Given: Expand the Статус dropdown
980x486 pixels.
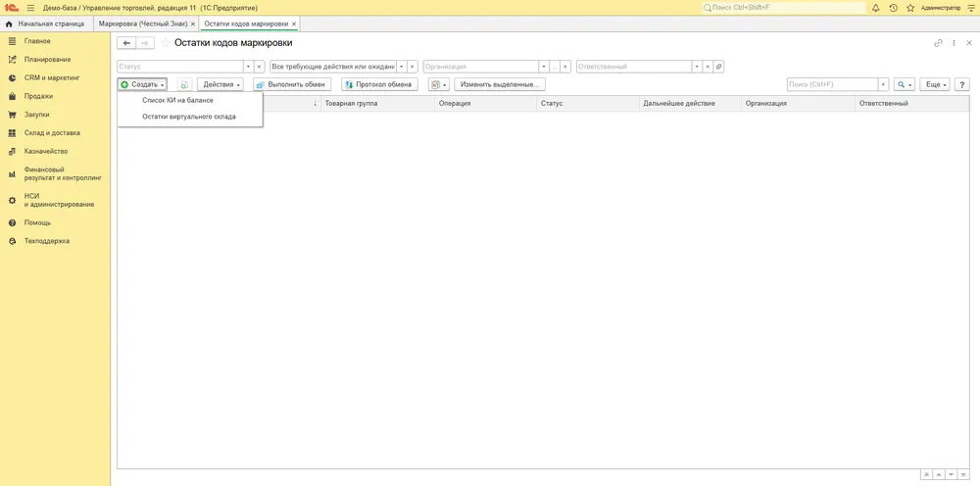Looking at the screenshot, I should click(x=248, y=67).
